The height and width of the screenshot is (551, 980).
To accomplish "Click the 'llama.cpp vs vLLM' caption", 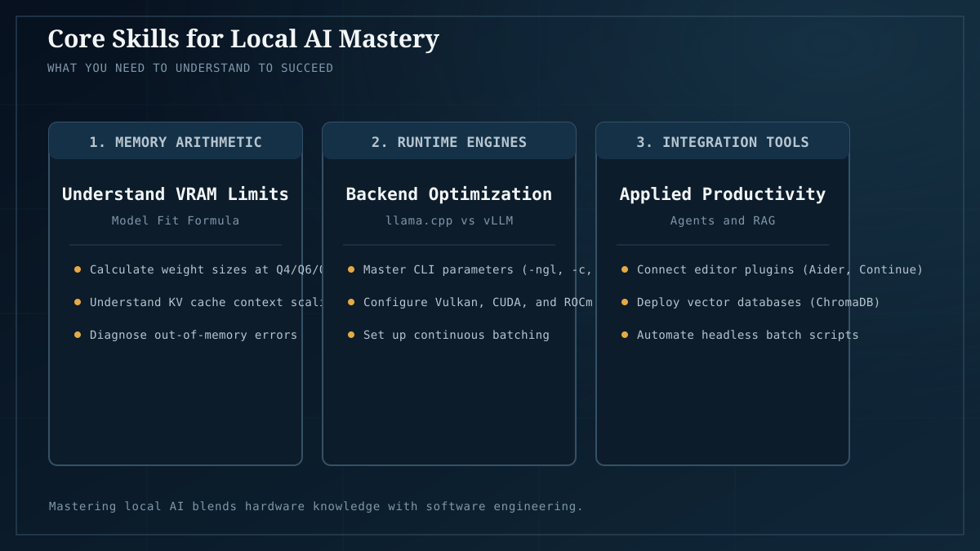I will pyautogui.click(x=449, y=220).
